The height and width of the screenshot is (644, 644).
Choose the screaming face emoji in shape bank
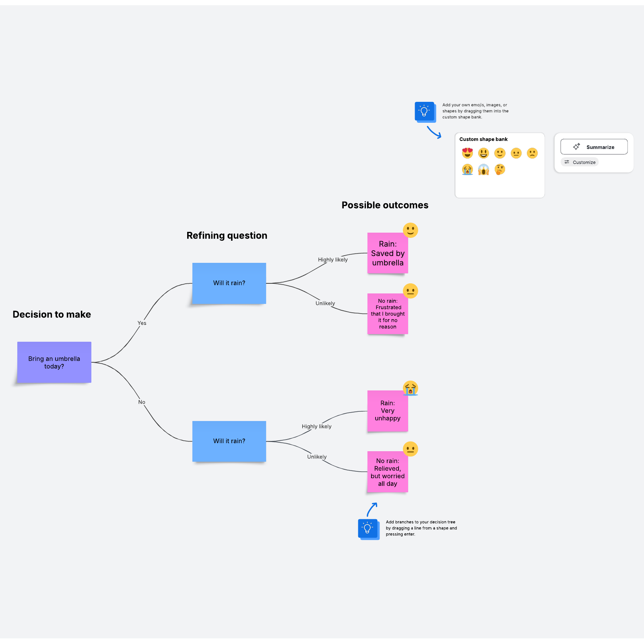[x=483, y=169]
